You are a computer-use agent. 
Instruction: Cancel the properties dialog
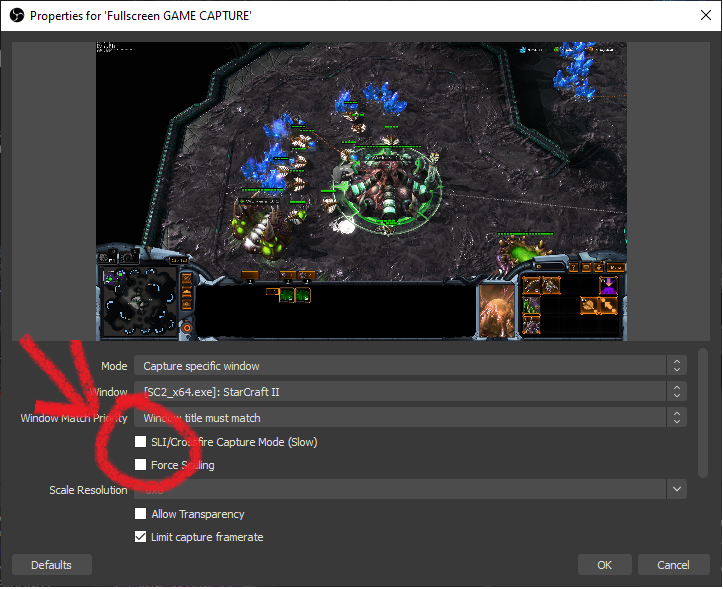673,565
